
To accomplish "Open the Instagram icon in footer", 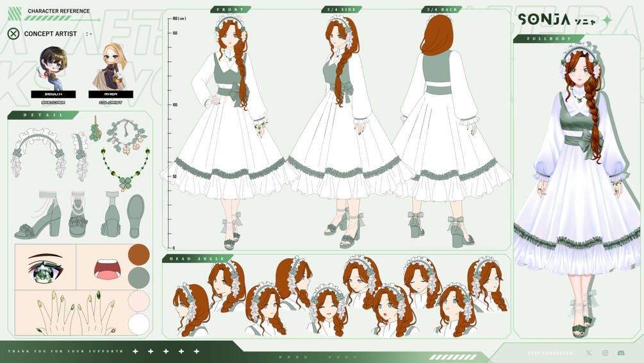I will click(605, 353).
